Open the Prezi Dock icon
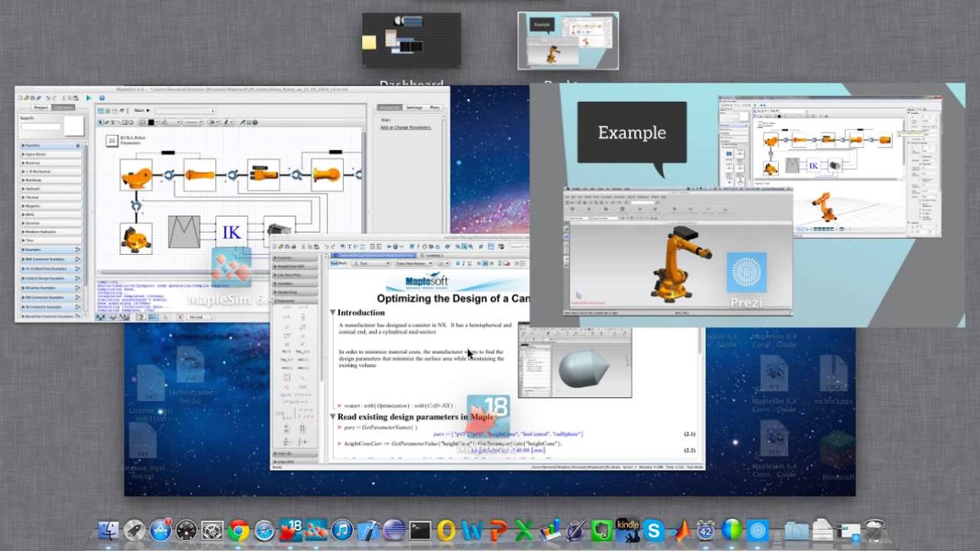This screenshot has width=980, height=551. (757, 530)
